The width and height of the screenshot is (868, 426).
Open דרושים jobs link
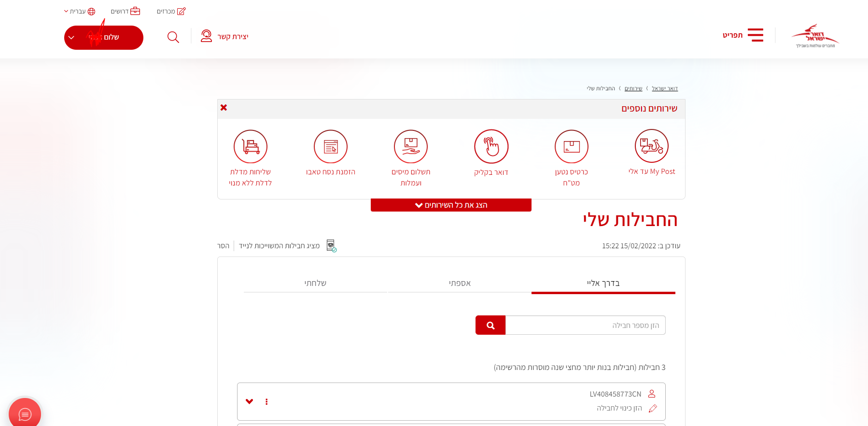coord(120,11)
